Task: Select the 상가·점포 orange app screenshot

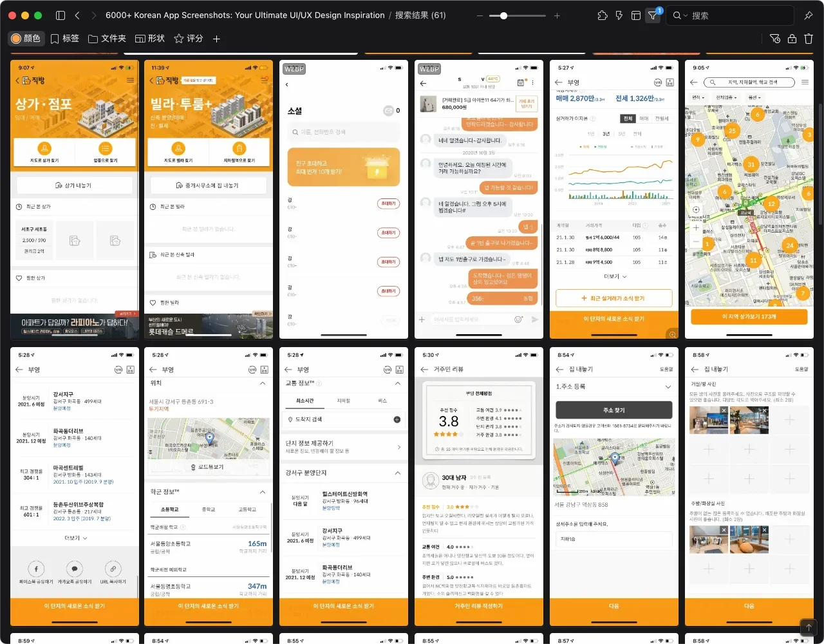Action: click(x=75, y=200)
